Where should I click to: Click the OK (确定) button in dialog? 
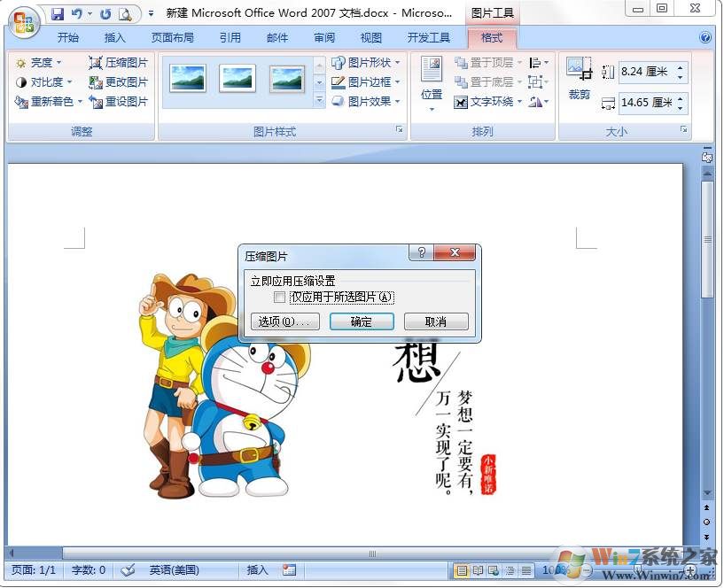click(x=362, y=322)
